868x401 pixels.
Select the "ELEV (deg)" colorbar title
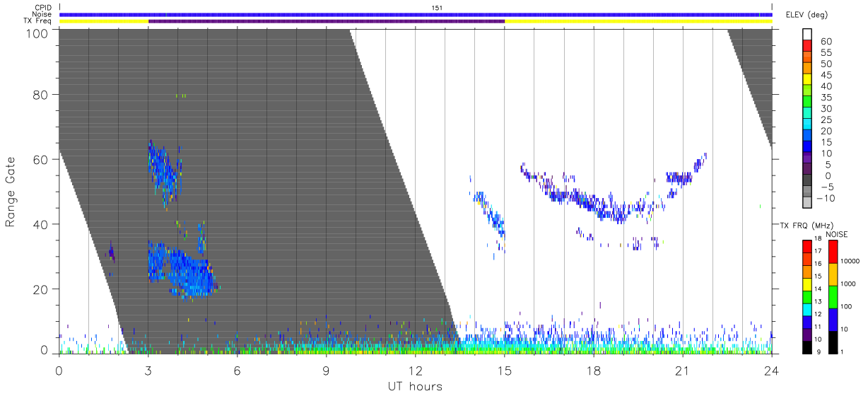pos(807,14)
